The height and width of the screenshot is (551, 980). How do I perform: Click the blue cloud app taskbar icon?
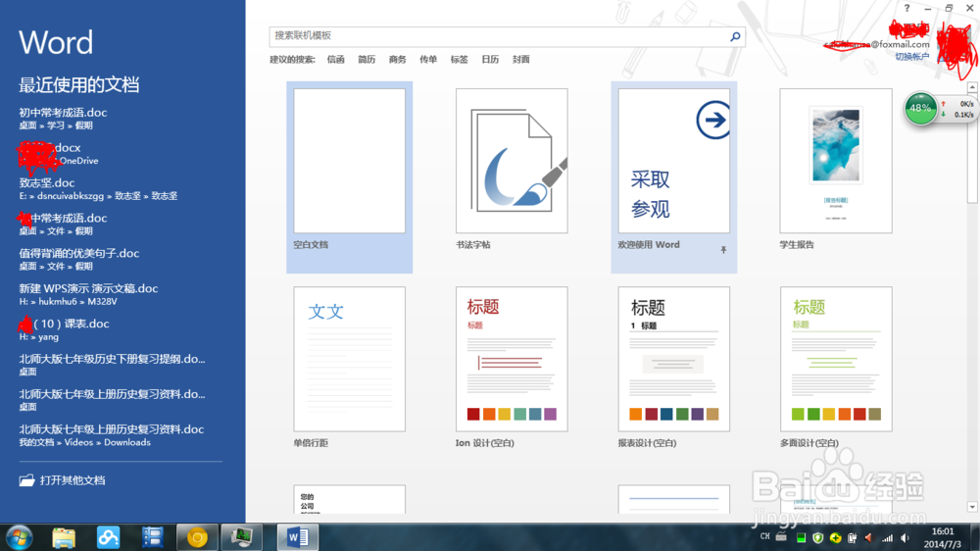click(108, 537)
